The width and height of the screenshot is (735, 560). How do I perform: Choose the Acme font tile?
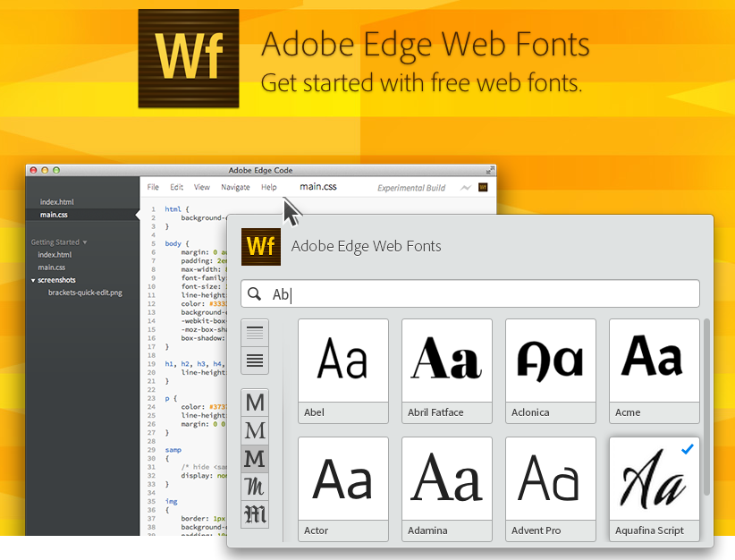(x=655, y=371)
